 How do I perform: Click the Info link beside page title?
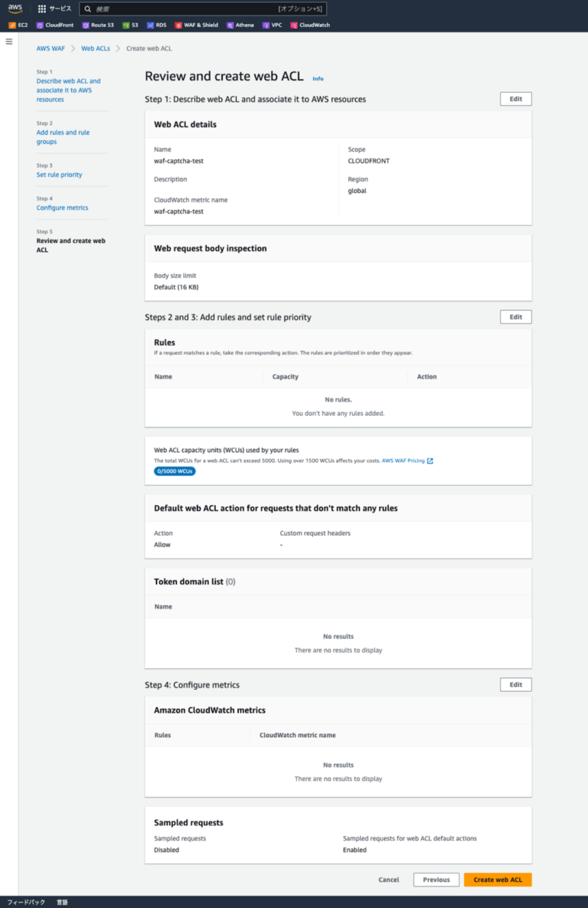[318, 79]
